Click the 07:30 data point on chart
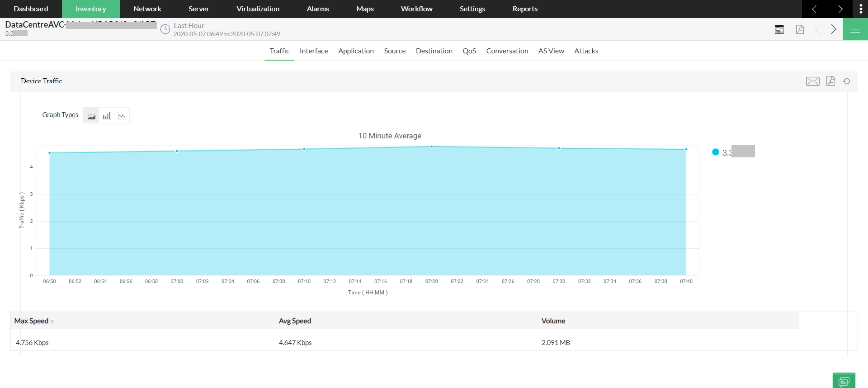868x388 pixels. (559, 148)
